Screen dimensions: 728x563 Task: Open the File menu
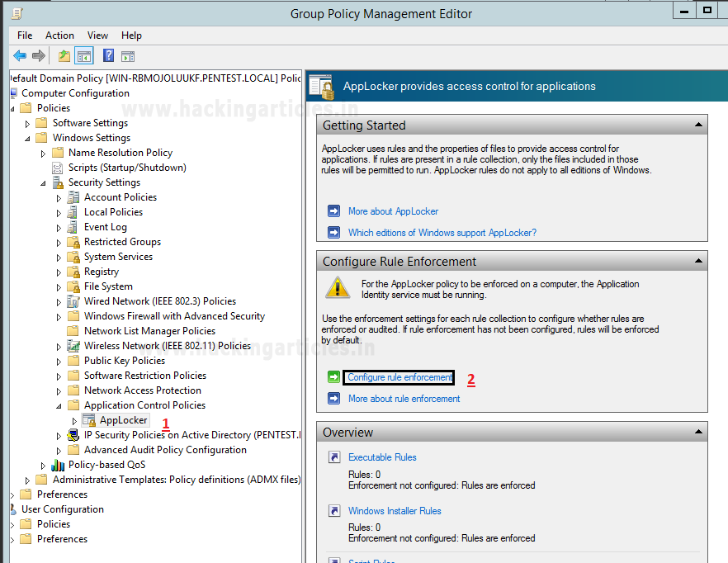pyautogui.click(x=25, y=35)
